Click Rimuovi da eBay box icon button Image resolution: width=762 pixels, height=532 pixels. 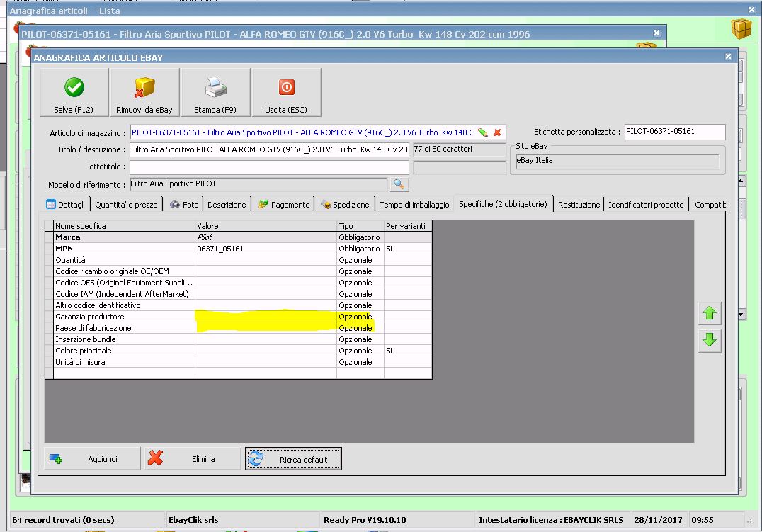(x=144, y=92)
